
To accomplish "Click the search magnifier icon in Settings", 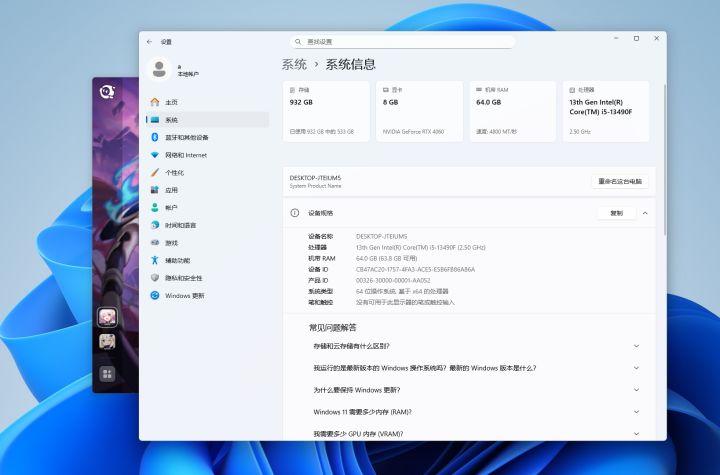I will (298, 42).
